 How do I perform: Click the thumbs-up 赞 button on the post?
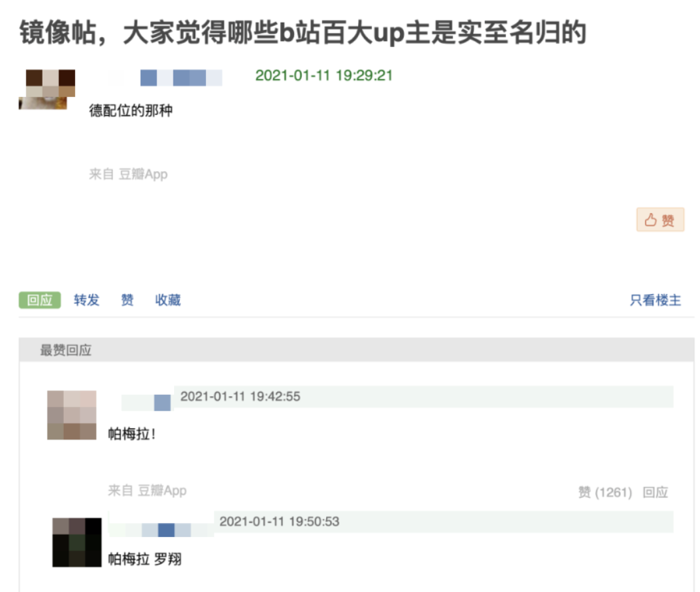point(660,220)
